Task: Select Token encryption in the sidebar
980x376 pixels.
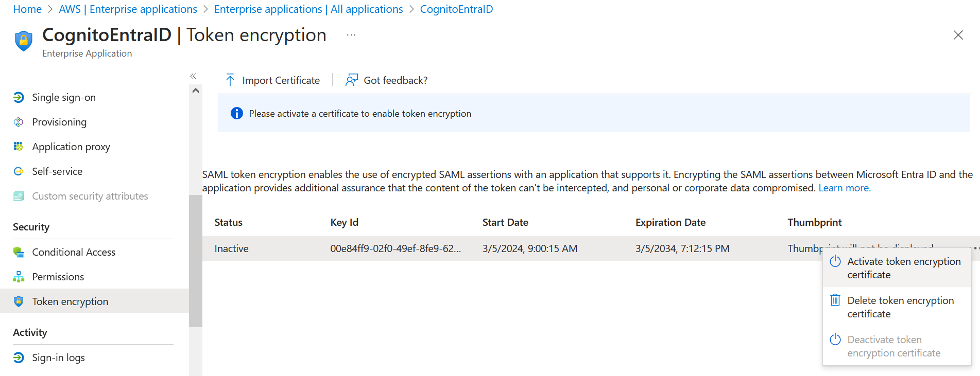Action: coord(94,301)
